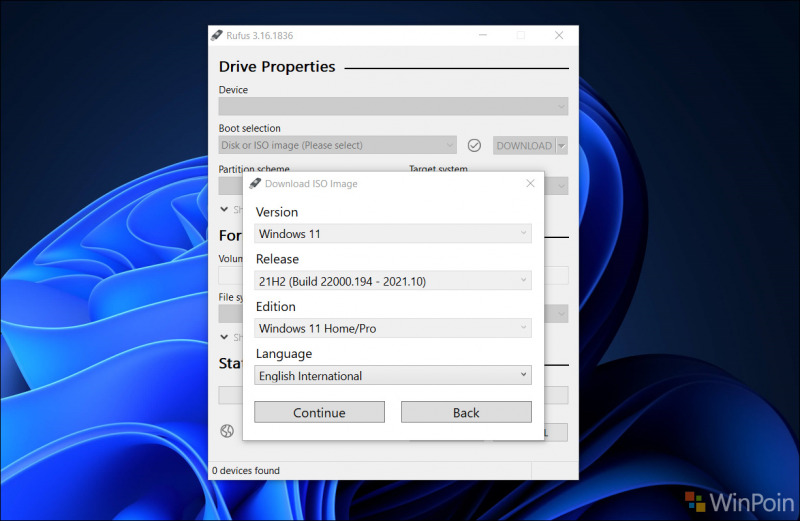Expand advanced format options chevron
Viewport: 800px width, 521px height.
tap(224, 337)
